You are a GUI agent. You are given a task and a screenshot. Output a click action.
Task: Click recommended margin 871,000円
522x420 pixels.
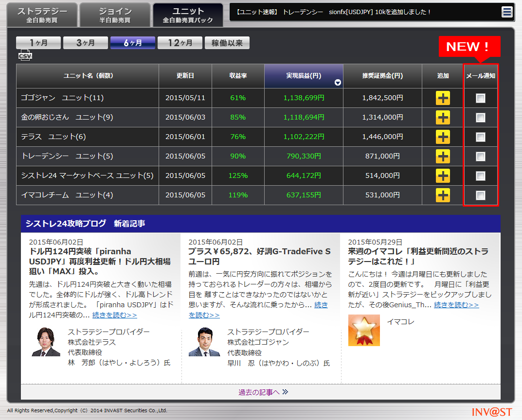(x=382, y=156)
